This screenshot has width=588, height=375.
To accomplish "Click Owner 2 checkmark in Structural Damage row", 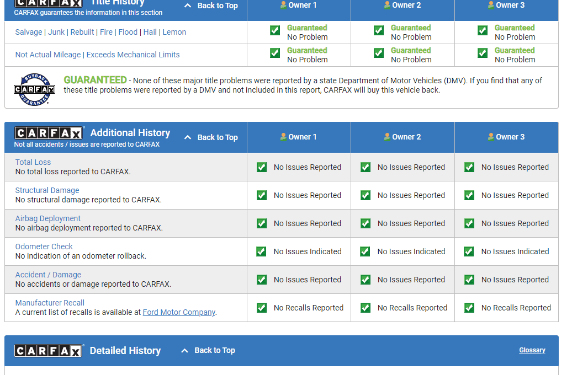I will 365,195.
